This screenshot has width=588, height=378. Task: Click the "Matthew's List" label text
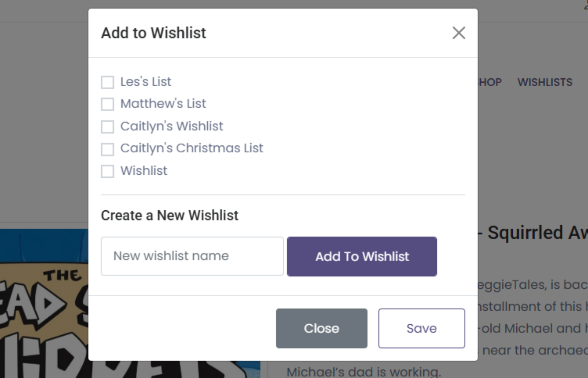163,104
